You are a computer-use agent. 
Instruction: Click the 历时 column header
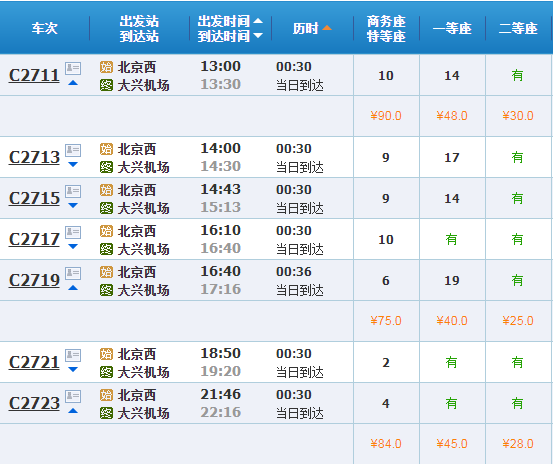[x=305, y=28]
